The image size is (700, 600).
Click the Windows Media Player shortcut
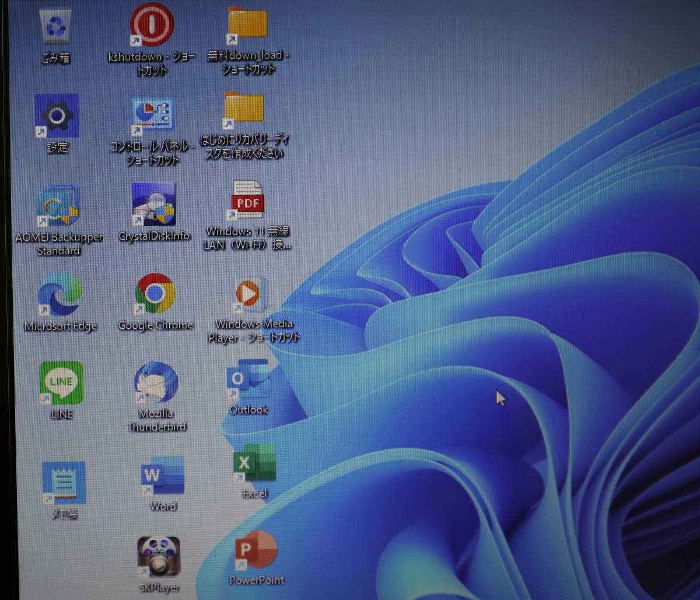tap(251, 295)
